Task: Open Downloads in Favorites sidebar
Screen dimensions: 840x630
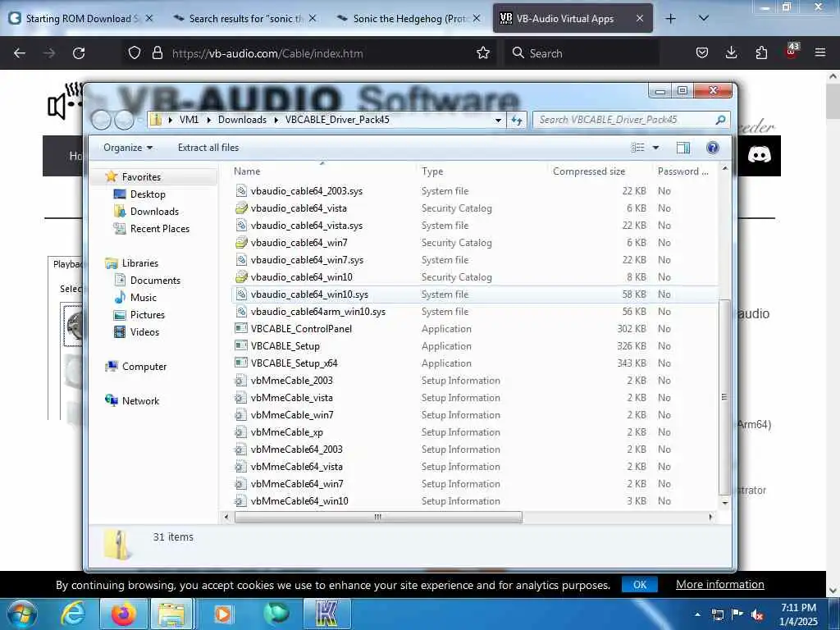Action: pos(153,212)
